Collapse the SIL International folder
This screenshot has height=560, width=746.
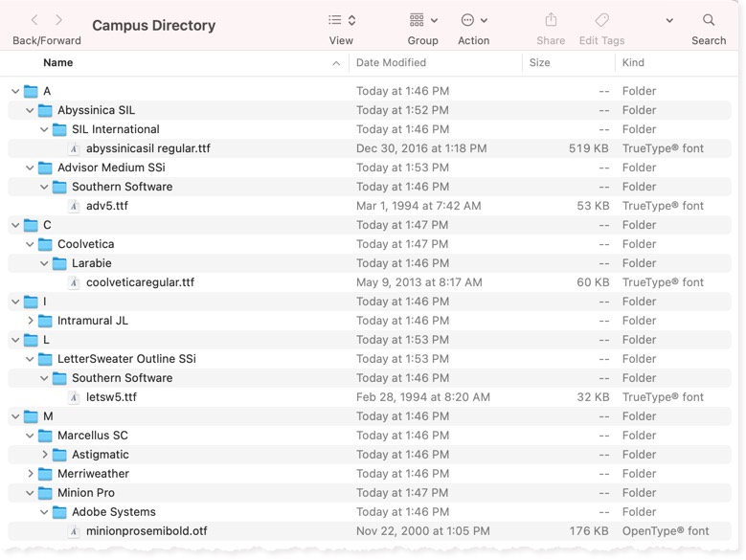click(44, 129)
